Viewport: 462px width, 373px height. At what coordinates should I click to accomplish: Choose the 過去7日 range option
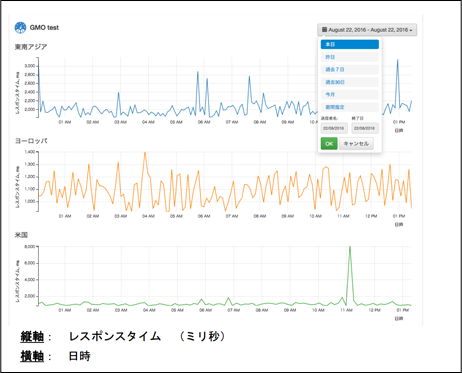(x=350, y=69)
